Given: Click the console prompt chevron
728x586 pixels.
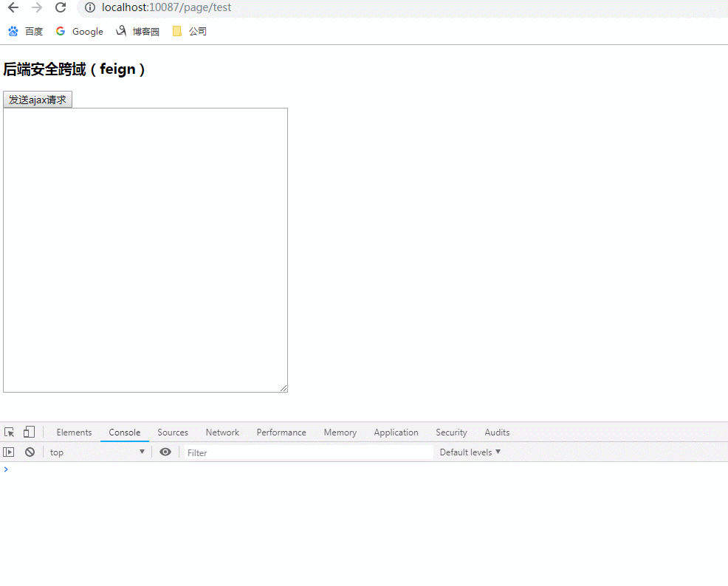Looking at the screenshot, I should click(x=6, y=469).
